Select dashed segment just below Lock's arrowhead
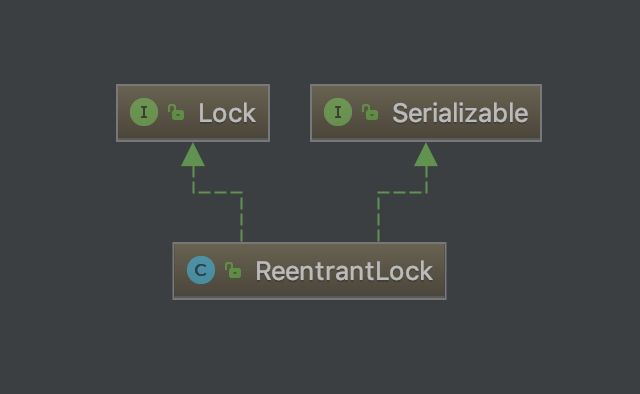640x394 pixels. [193, 179]
